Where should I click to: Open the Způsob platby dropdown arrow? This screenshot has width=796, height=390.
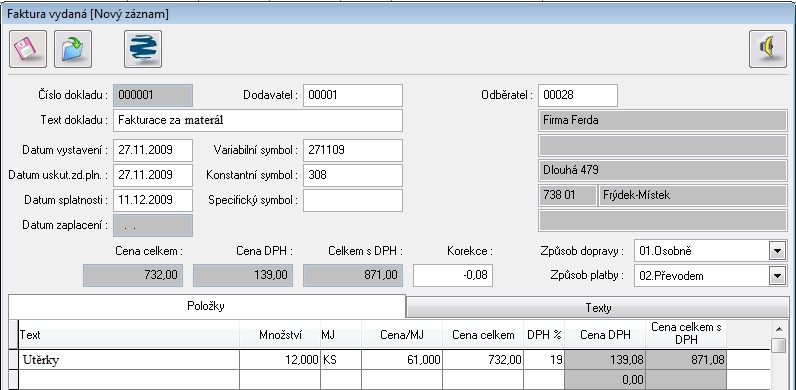click(x=777, y=276)
